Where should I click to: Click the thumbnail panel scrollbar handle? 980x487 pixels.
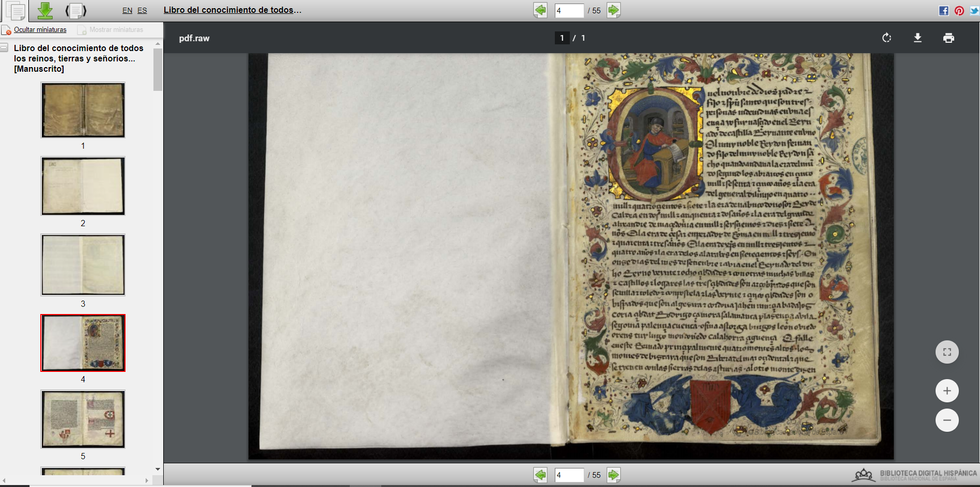[158, 69]
